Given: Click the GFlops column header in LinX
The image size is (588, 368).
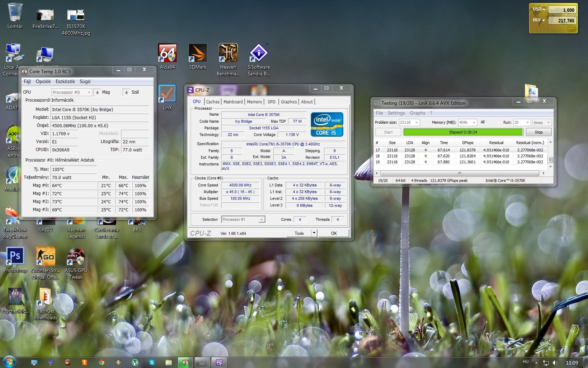Looking at the screenshot, I should 468,143.
